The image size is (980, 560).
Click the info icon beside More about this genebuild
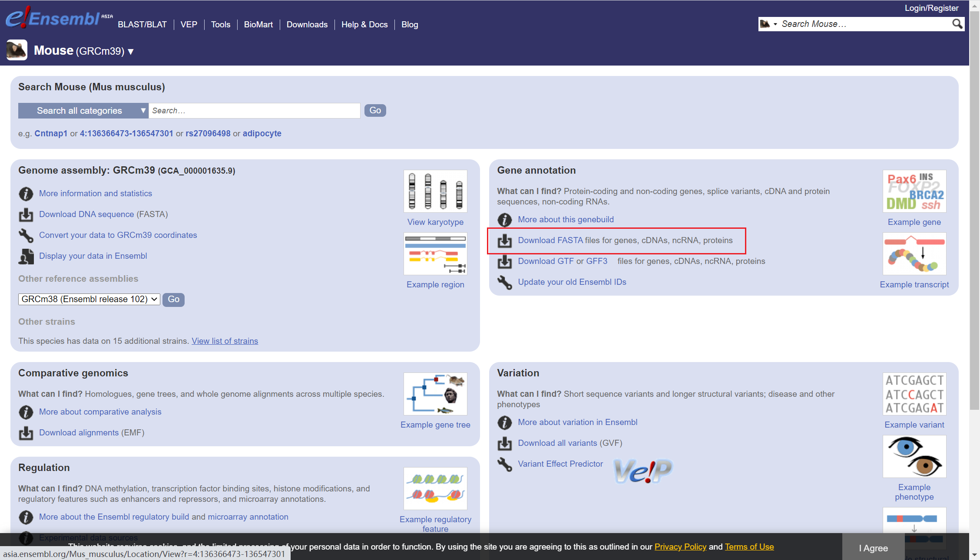tap(504, 220)
